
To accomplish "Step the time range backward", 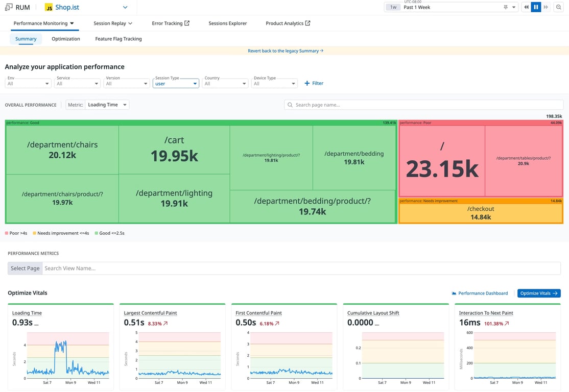I will click(526, 7).
